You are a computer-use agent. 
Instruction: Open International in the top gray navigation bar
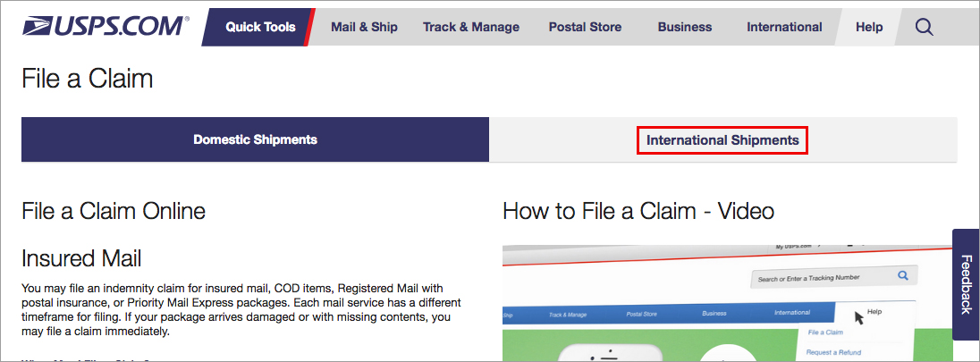[x=784, y=27]
